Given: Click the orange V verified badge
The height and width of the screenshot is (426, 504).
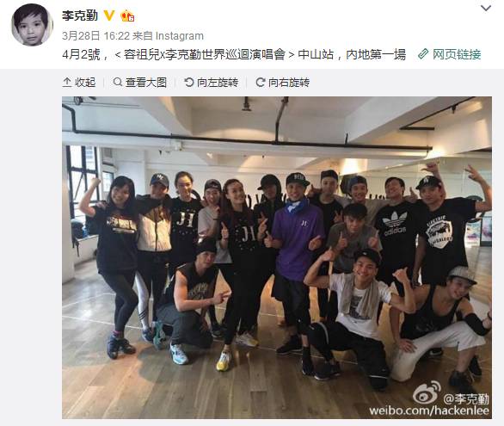Looking at the screenshot, I should (109, 15).
